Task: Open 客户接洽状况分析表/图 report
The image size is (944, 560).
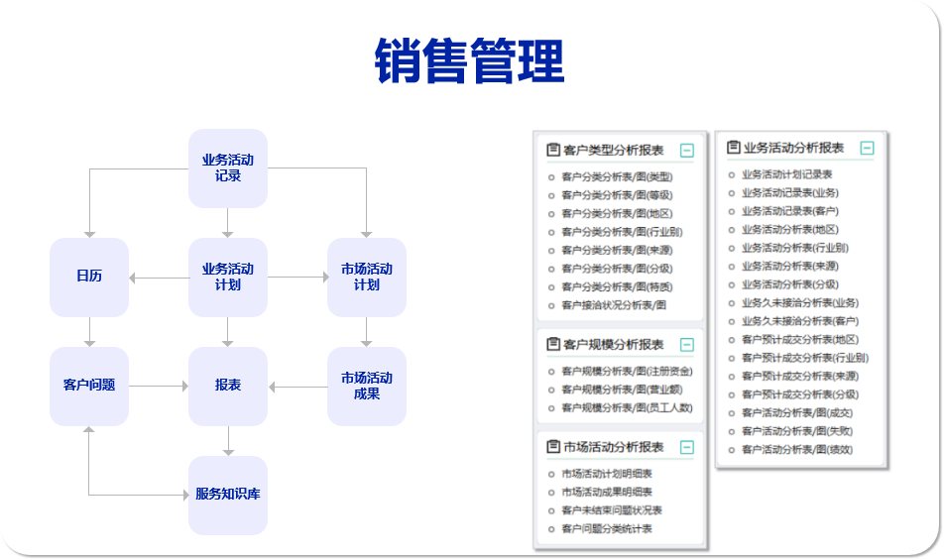Action: (x=614, y=305)
